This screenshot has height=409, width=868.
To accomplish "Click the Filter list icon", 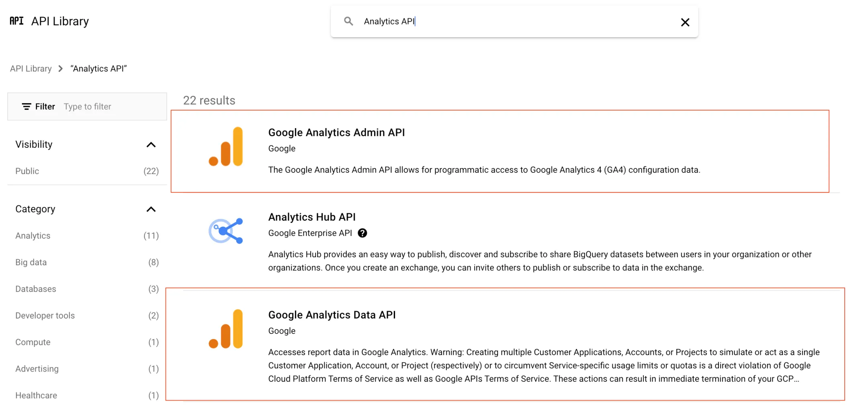I will pos(27,106).
